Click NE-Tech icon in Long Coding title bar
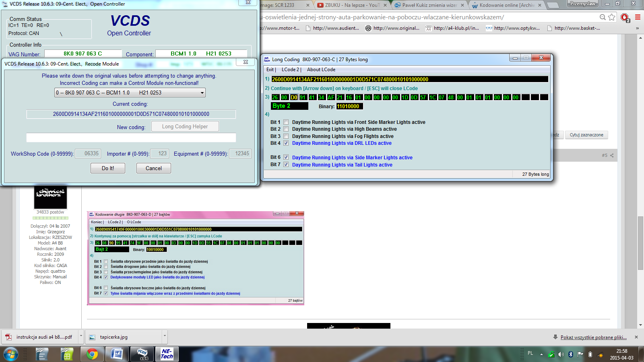The height and width of the screenshot is (362, 644). pyautogui.click(x=267, y=59)
